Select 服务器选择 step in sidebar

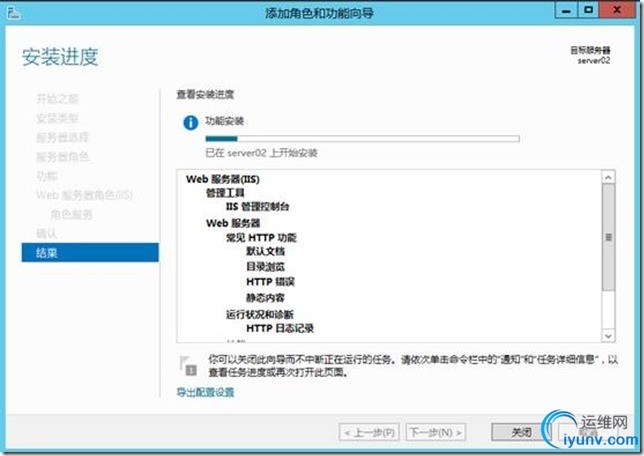(x=62, y=137)
